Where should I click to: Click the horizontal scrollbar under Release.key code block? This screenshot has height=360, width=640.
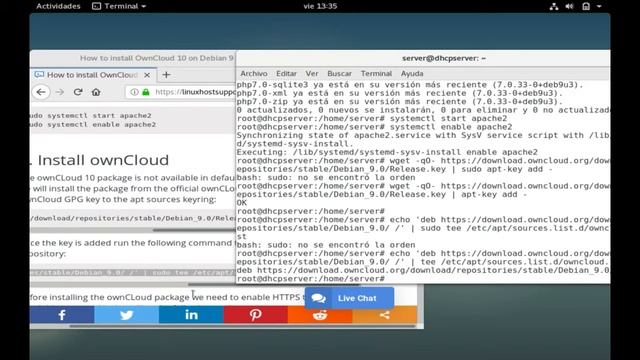[194, 230]
